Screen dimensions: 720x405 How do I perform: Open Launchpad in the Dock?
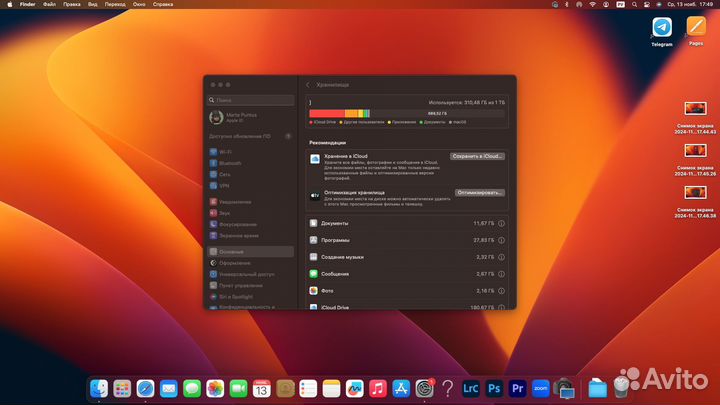[122, 388]
